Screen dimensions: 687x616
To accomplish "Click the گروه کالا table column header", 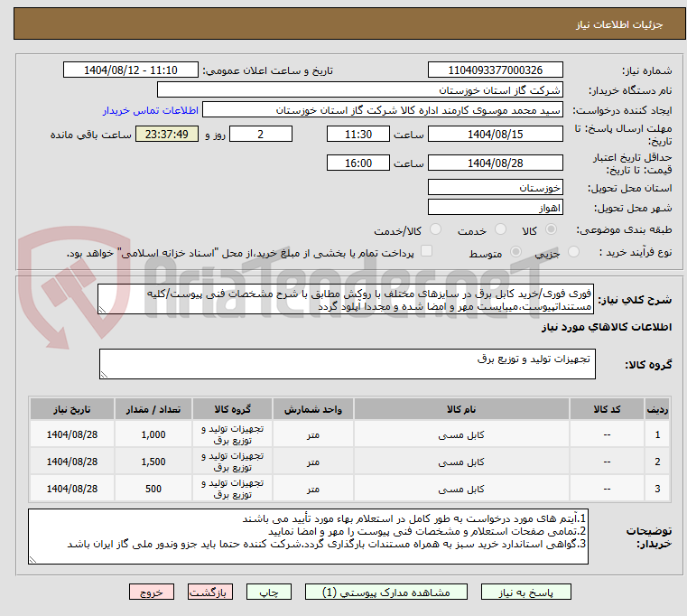I will click(232, 409).
